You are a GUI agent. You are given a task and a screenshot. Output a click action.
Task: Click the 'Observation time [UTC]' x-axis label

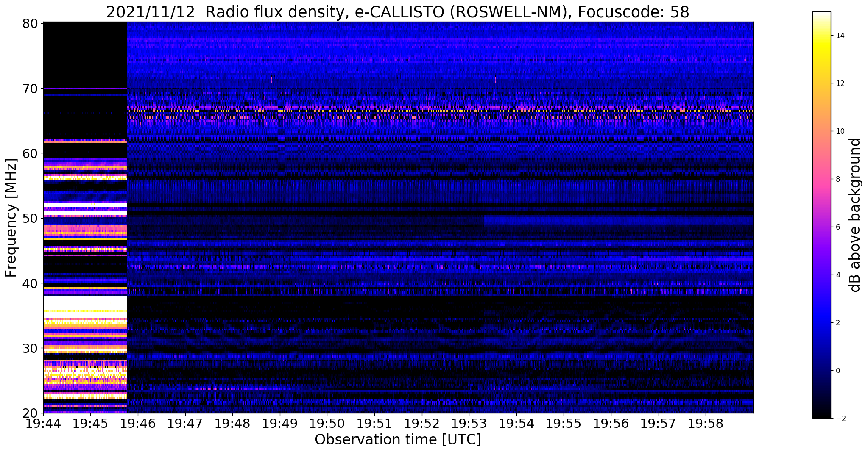(398, 439)
